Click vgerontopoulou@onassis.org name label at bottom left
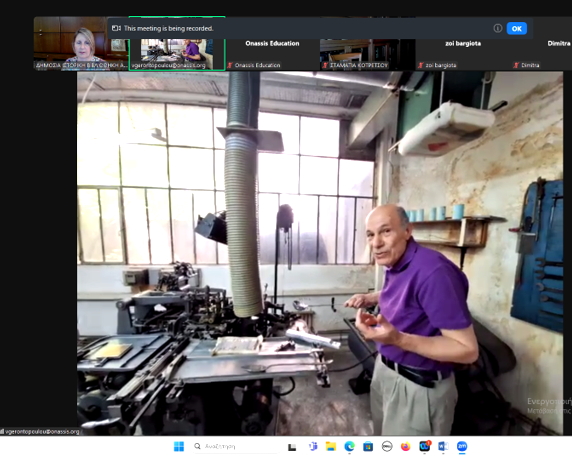The height and width of the screenshot is (456, 572). 40,432
